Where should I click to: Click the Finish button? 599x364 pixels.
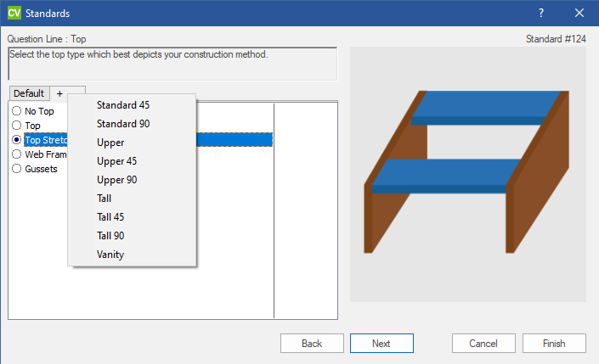[x=555, y=344]
